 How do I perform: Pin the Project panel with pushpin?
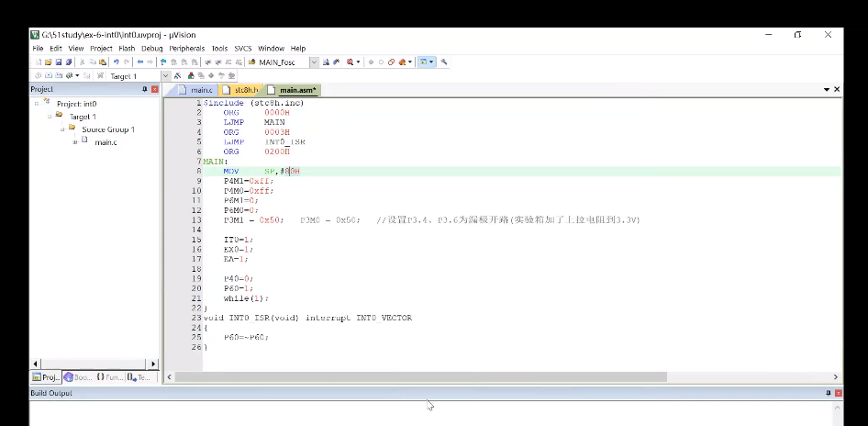click(x=144, y=89)
